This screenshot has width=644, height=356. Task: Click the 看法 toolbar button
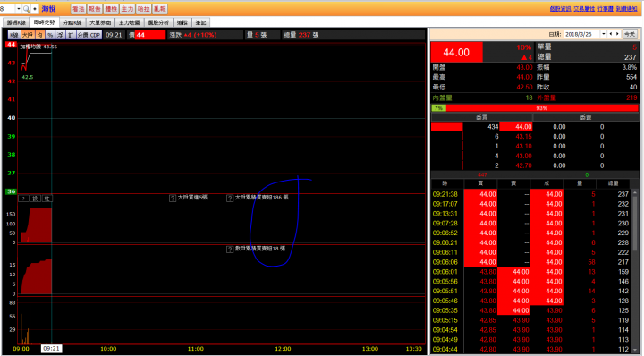[78, 9]
